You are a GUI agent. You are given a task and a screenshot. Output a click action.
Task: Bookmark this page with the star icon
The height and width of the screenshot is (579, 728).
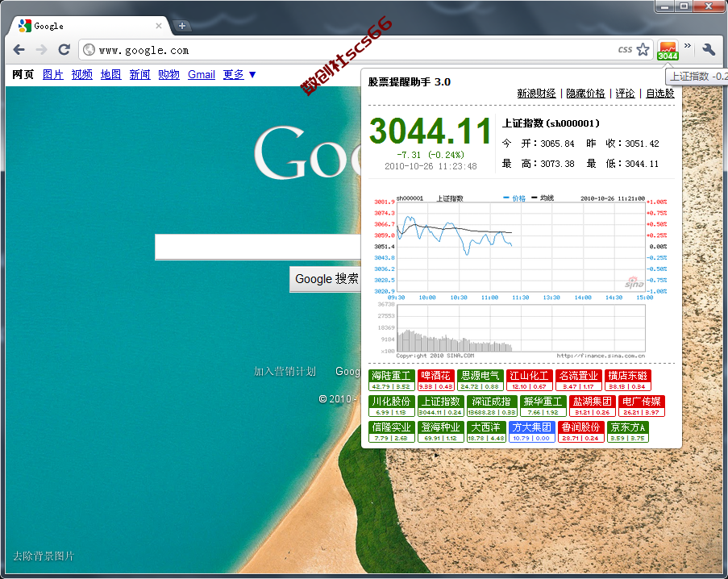click(x=643, y=49)
